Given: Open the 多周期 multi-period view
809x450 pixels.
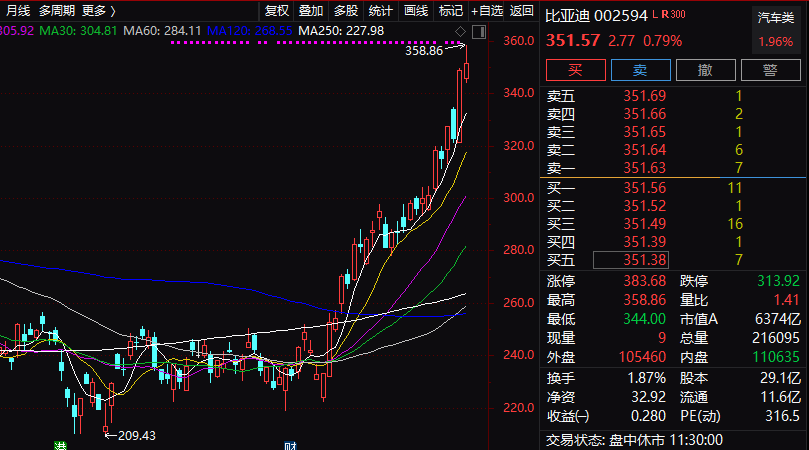Looking at the screenshot, I should point(57,10).
